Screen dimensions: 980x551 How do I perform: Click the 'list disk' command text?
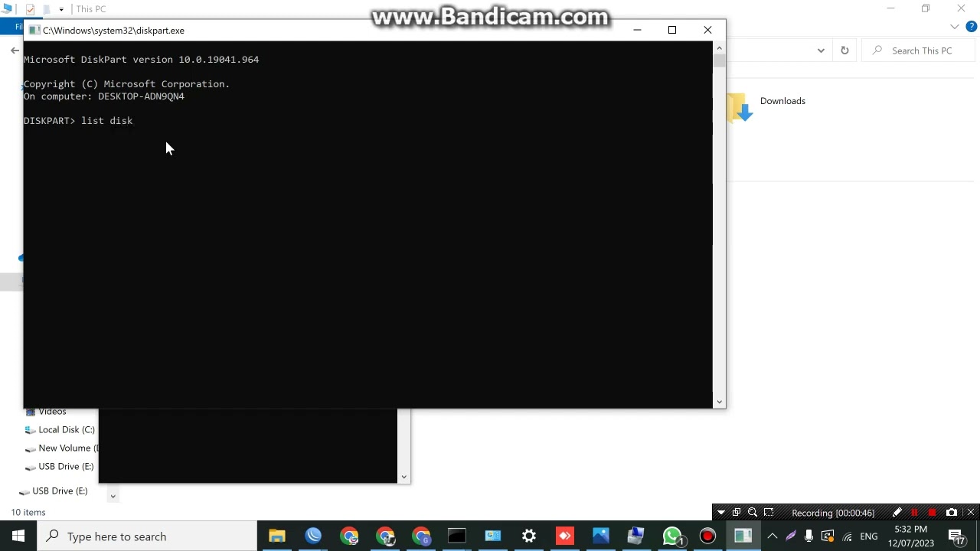click(x=107, y=121)
